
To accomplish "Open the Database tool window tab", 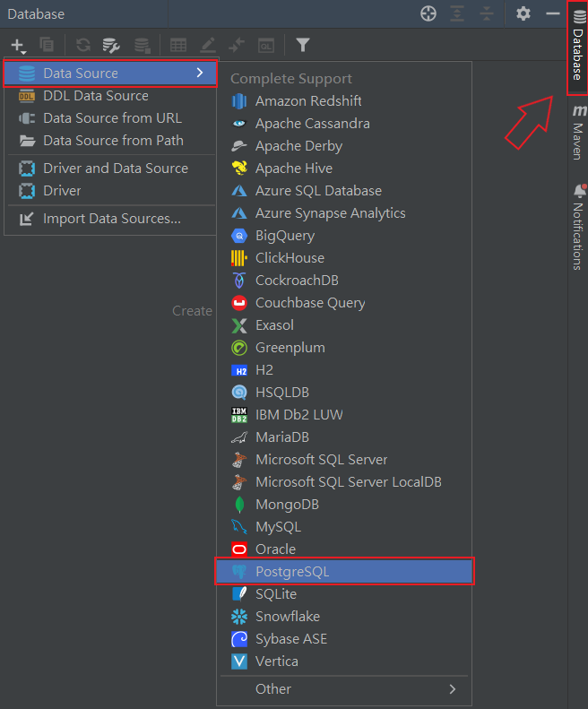I will coord(578,48).
